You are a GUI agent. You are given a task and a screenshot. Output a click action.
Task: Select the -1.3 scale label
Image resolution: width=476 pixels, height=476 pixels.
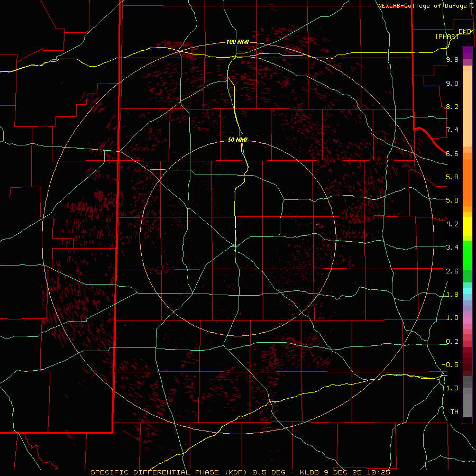(451, 388)
